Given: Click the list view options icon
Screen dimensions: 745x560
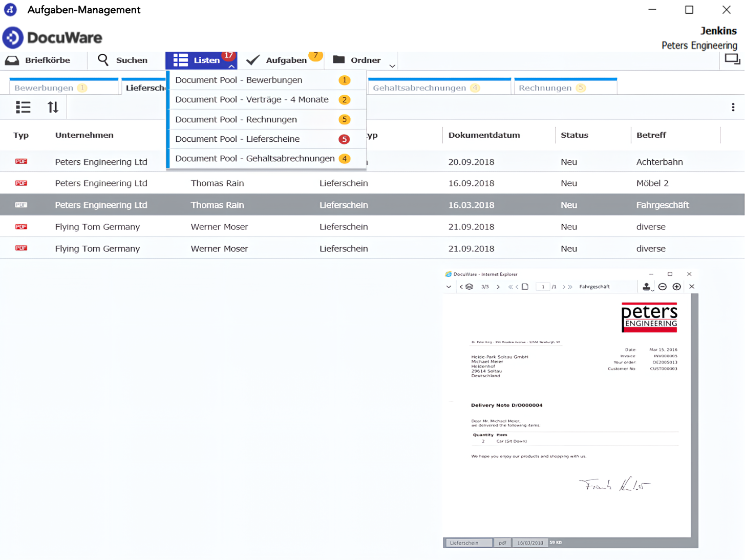Looking at the screenshot, I should click(x=23, y=107).
